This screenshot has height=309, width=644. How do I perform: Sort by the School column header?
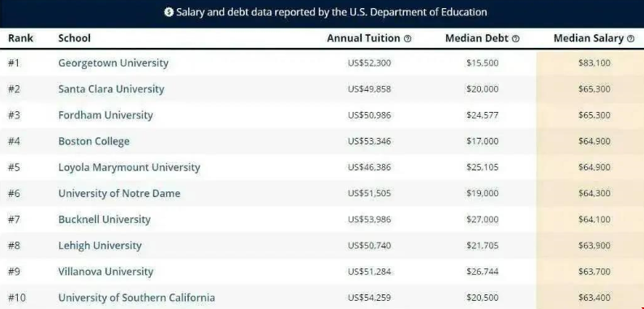pyautogui.click(x=75, y=38)
